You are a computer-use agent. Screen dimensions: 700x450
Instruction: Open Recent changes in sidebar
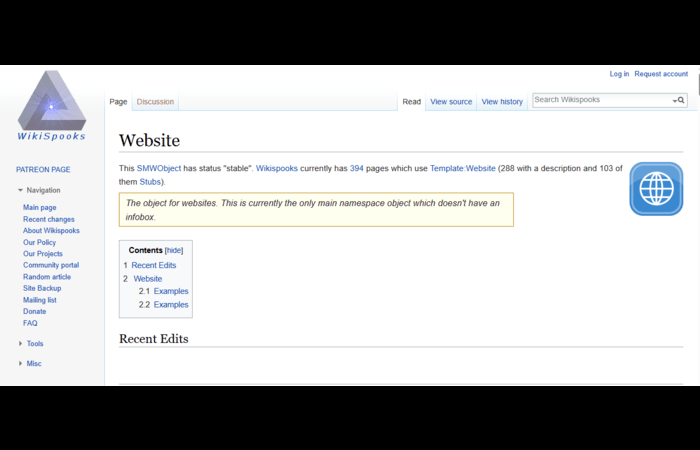[49, 219]
